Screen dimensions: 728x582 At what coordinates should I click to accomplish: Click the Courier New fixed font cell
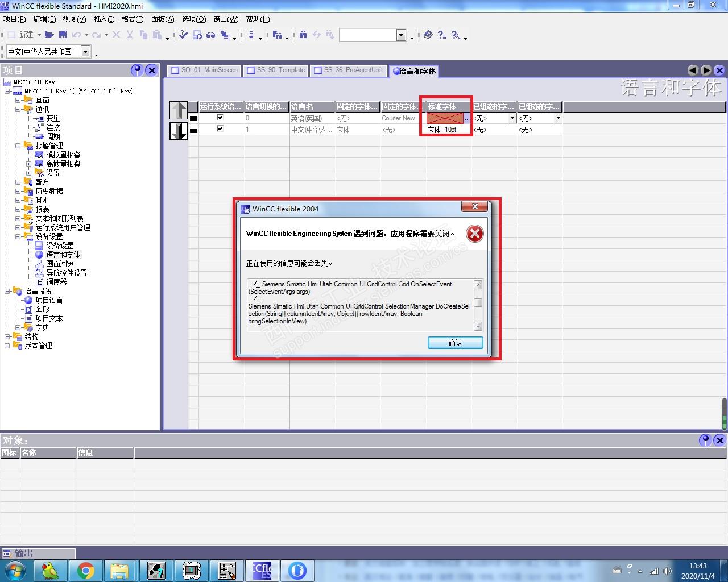pos(403,118)
